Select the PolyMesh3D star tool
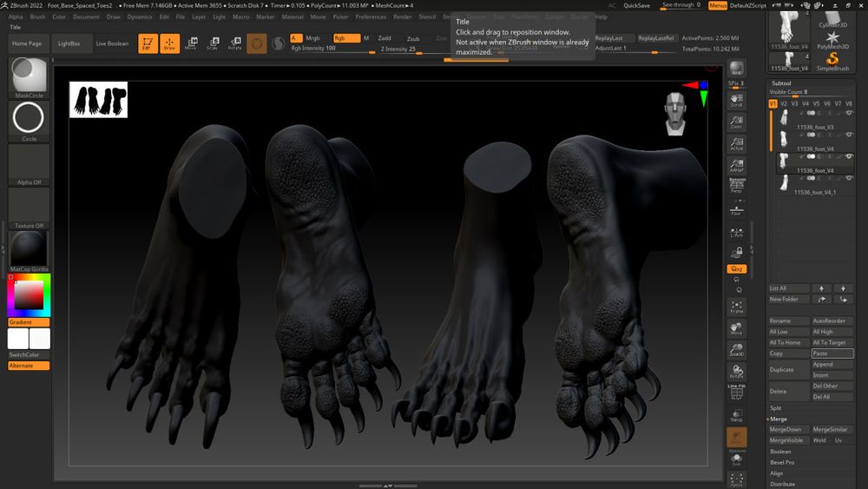 (832, 40)
